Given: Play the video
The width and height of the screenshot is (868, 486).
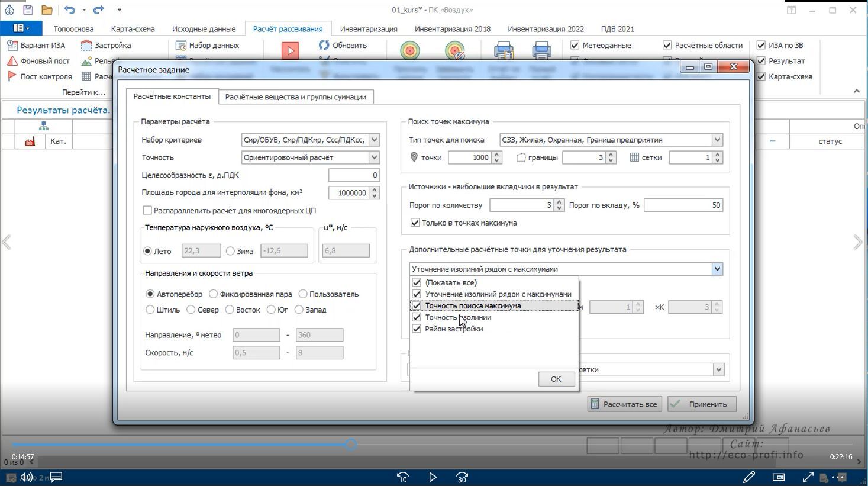Looking at the screenshot, I should click(x=433, y=477).
